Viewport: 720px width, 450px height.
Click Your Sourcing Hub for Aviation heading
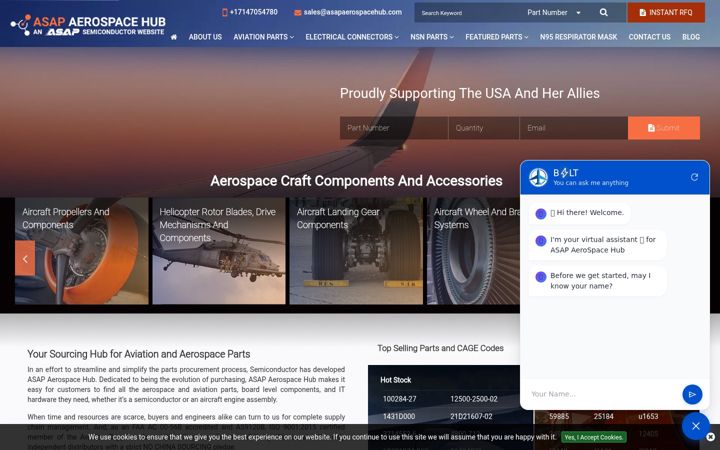point(139,354)
